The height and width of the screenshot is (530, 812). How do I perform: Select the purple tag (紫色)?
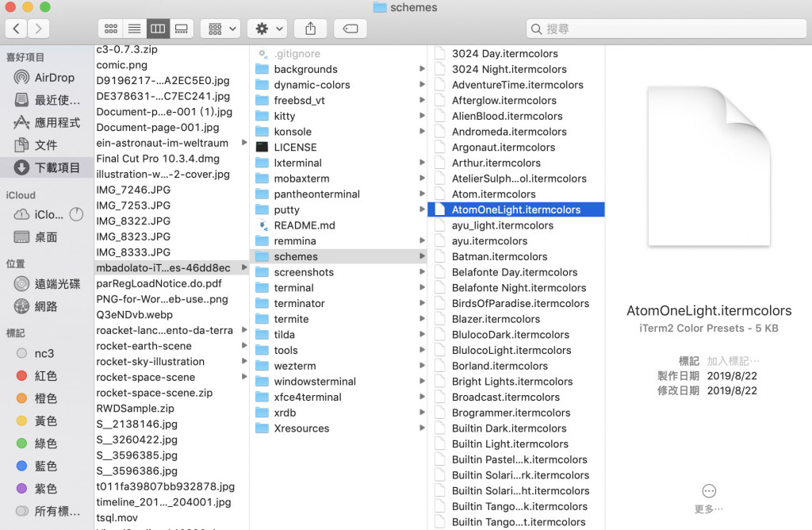pos(47,489)
